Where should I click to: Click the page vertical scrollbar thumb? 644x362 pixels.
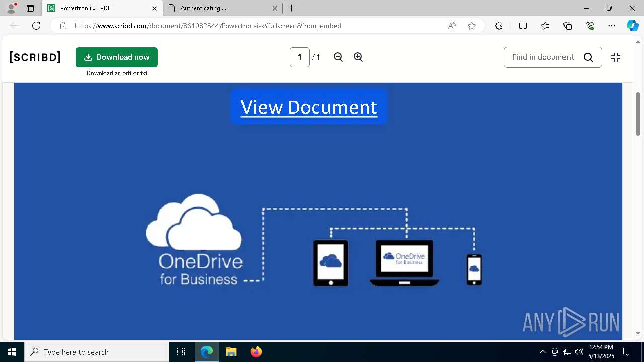[638, 114]
